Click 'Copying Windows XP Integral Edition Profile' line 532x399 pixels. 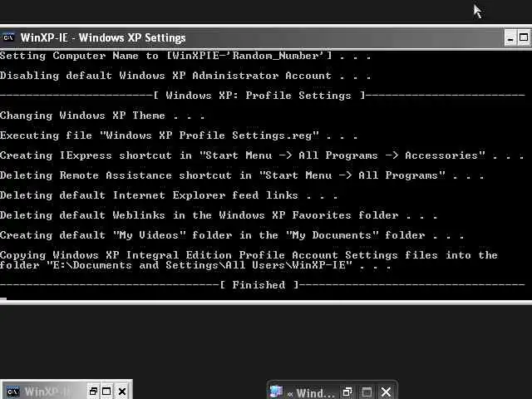[x=249, y=255]
